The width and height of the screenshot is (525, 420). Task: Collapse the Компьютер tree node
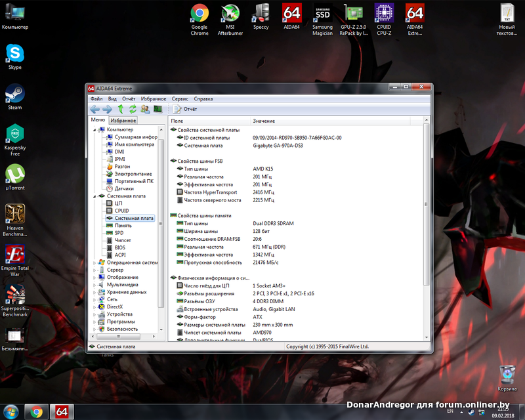coord(94,130)
